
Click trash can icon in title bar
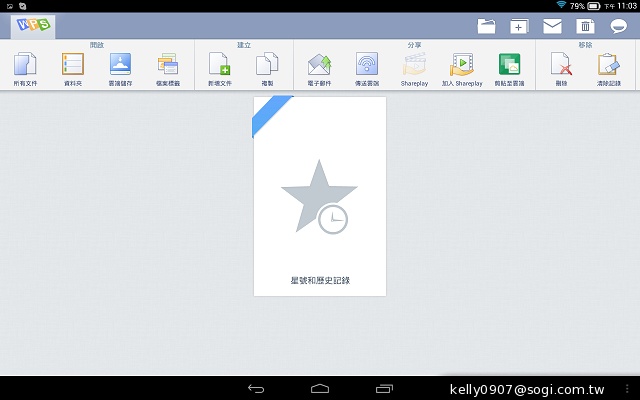coord(585,27)
